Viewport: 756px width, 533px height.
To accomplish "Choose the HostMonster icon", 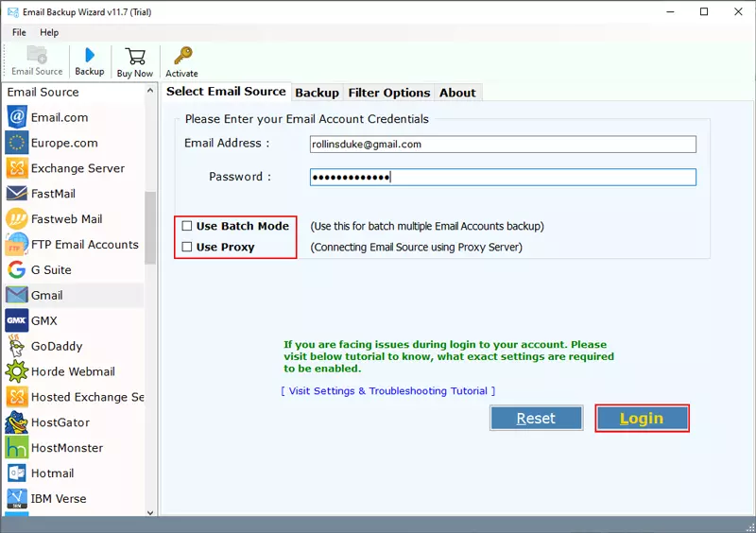I will pos(17,448).
